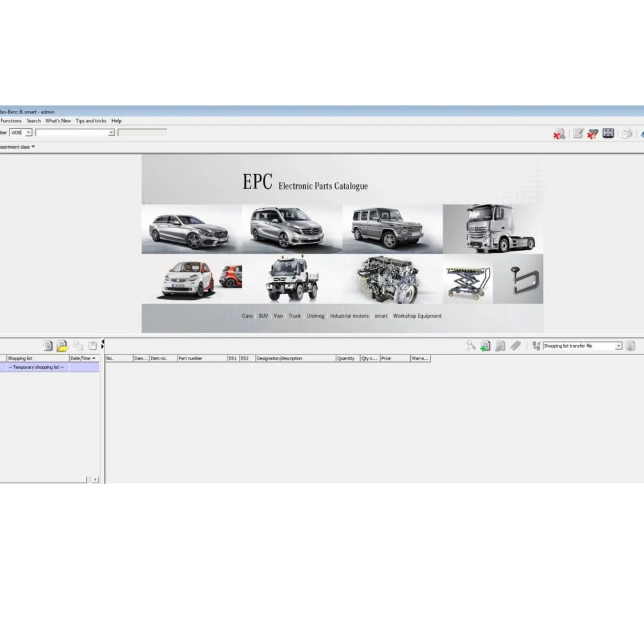
Task: Create a new shopping list document icon
Action: (x=47, y=346)
